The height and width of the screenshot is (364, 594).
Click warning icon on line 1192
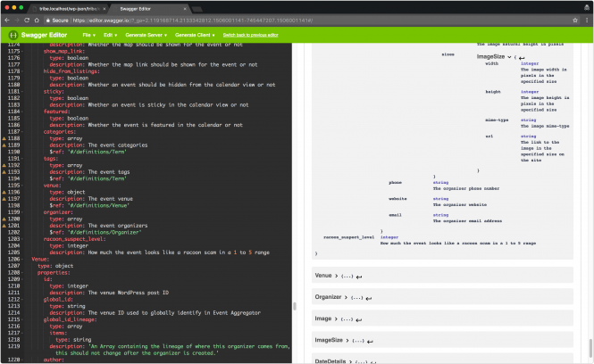coord(4,166)
